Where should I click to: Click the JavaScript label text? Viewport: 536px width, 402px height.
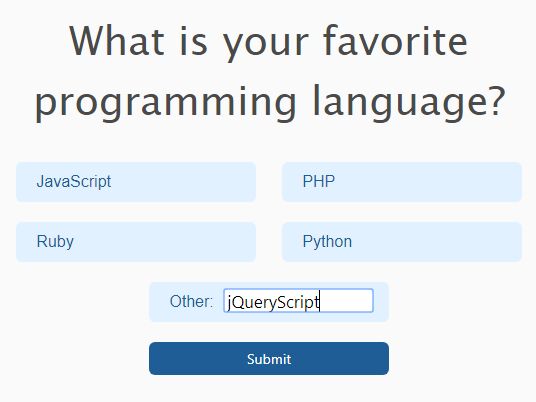[x=74, y=182]
